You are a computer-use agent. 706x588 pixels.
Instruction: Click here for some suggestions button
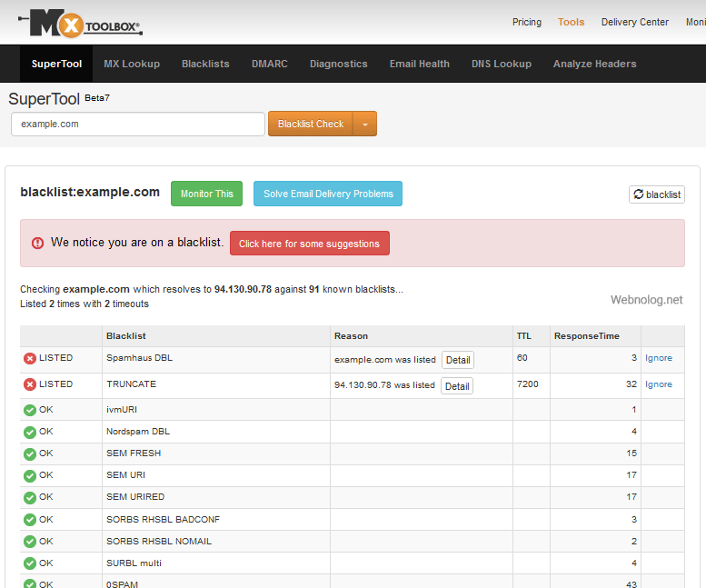coord(309,244)
